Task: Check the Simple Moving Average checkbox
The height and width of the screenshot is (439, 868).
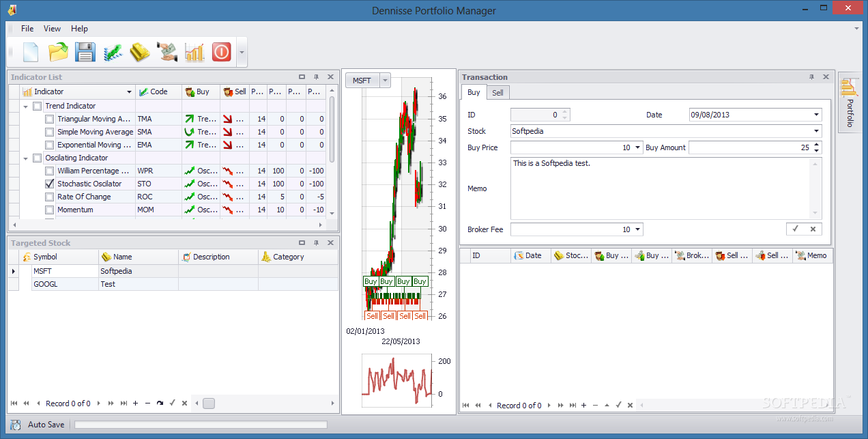Action: click(x=50, y=132)
